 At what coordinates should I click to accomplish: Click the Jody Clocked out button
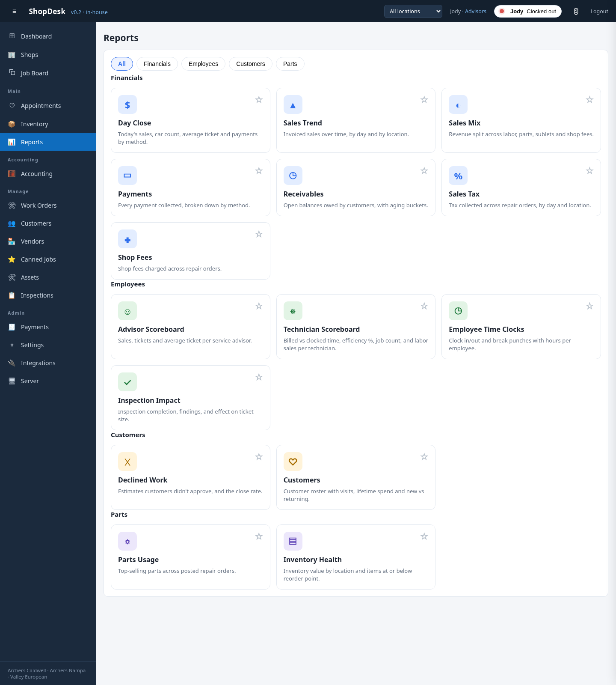pyautogui.click(x=528, y=12)
